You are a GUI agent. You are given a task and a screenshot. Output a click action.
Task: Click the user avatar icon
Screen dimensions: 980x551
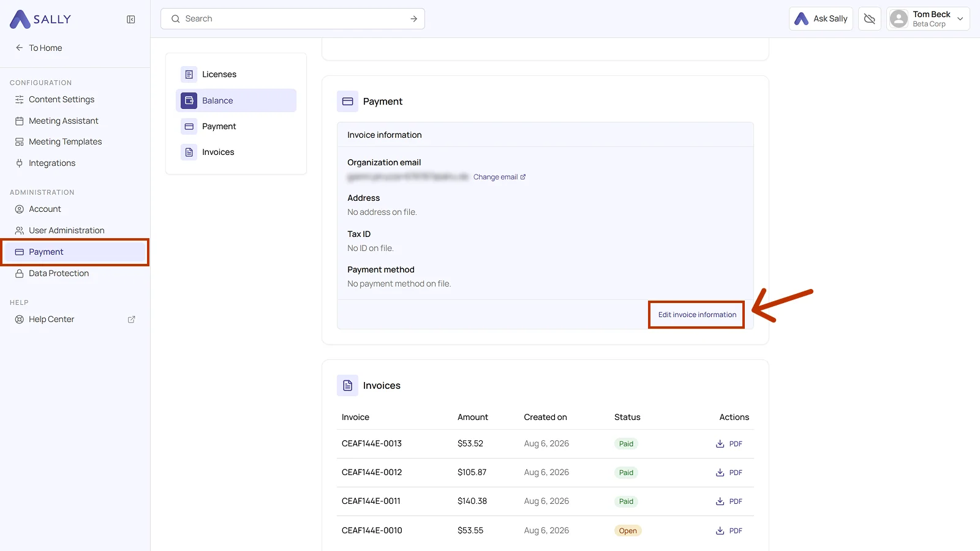pyautogui.click(x=899, y=19)
